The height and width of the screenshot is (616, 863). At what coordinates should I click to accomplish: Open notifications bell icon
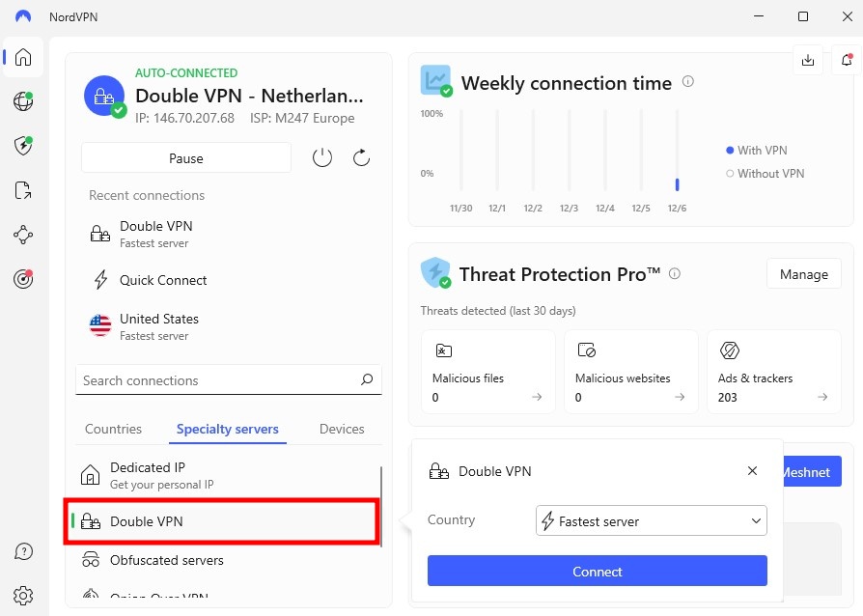point(847,60)
